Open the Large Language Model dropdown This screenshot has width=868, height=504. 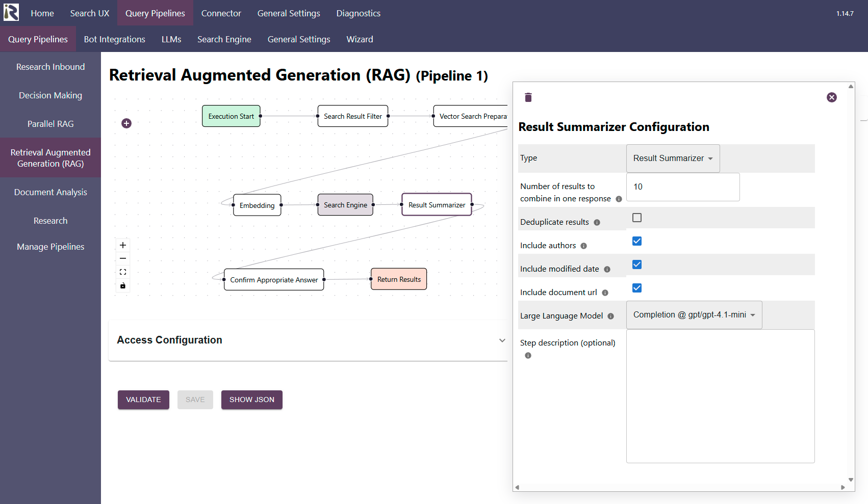pos(694,315)
